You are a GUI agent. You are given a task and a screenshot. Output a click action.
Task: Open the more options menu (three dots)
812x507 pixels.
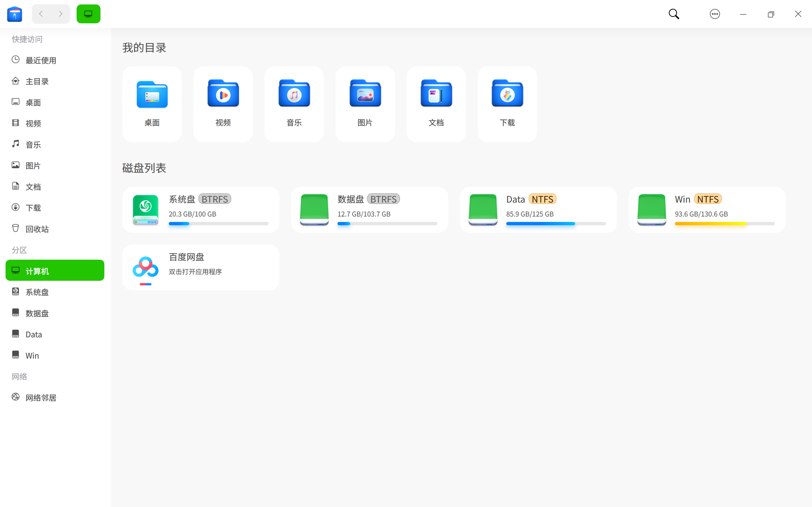tap(715, 14)
